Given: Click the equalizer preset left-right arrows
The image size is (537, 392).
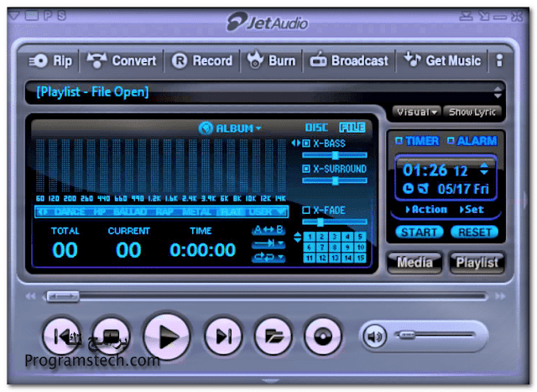Looking at the screenshot, I should point(43,212).
